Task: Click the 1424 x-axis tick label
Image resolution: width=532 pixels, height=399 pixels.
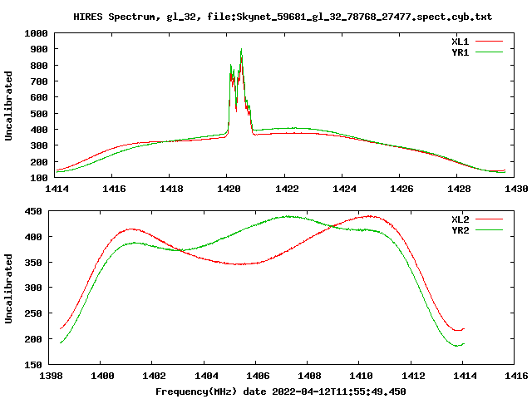Action: 344,189
